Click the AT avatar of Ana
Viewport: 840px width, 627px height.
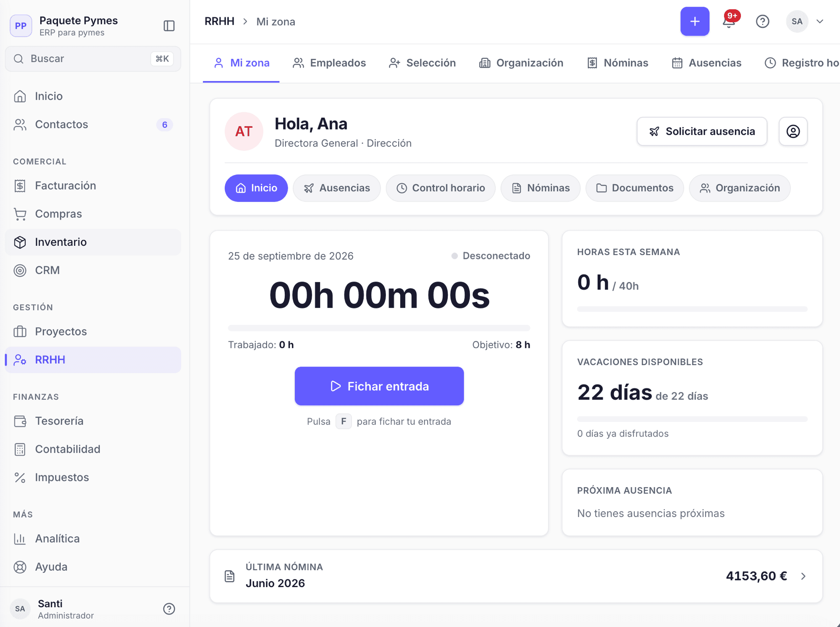click(x=244, y=132)
